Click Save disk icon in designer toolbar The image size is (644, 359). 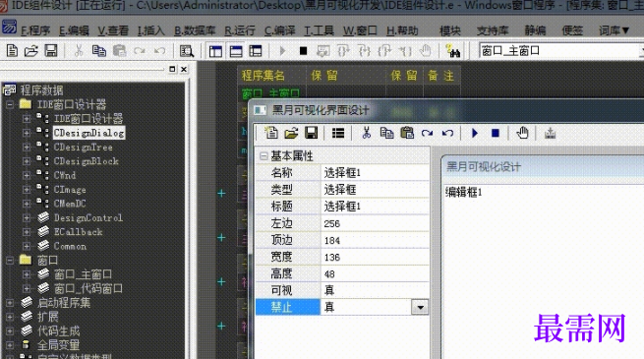(312, 133)
